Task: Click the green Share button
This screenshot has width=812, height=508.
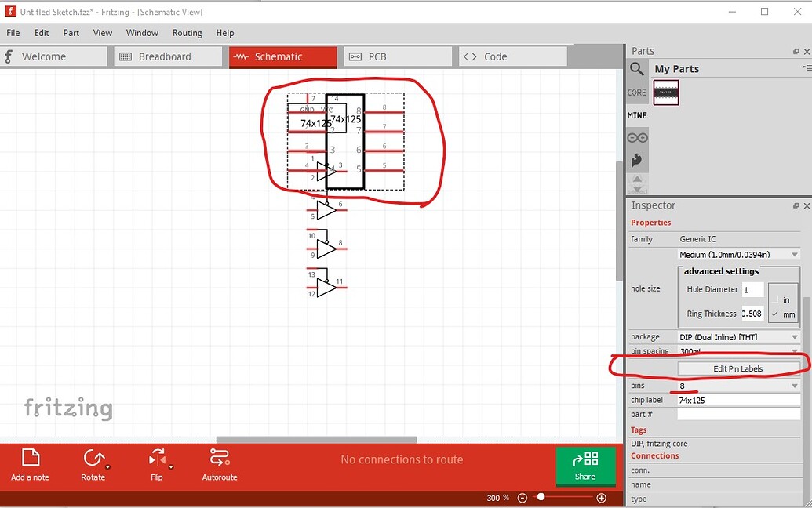Action: pyautogui.click(x=585, y=466)
